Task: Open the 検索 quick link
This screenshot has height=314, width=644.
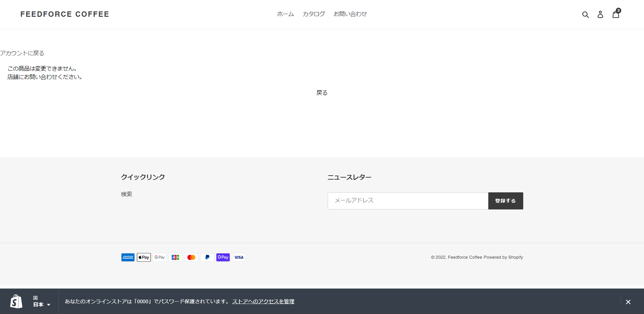Action: click(x=126, y=194)
